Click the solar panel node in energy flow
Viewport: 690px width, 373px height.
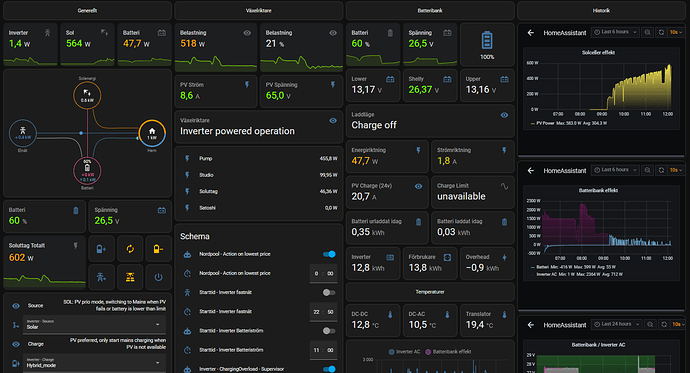coord(87,95)
